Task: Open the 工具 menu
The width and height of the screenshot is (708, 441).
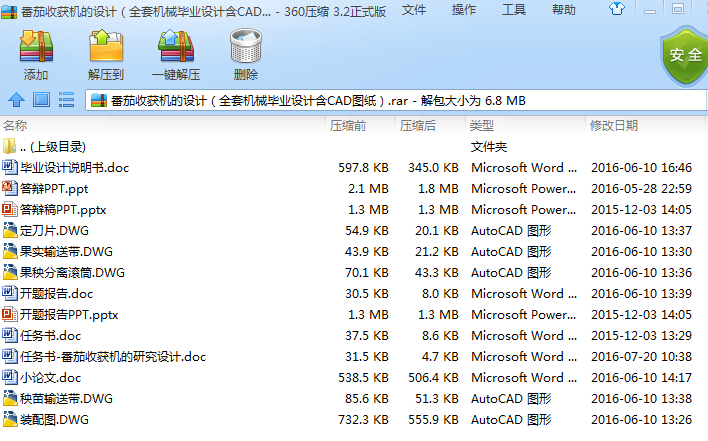Action: click(514, 9)
